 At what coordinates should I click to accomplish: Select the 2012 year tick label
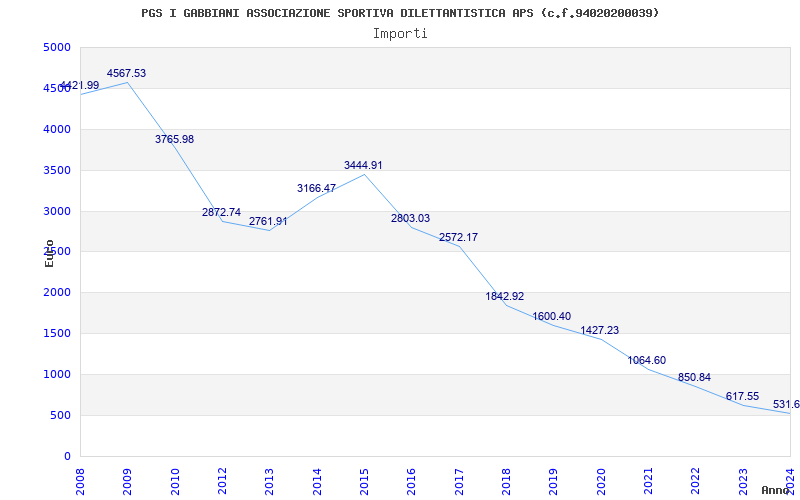222,482
